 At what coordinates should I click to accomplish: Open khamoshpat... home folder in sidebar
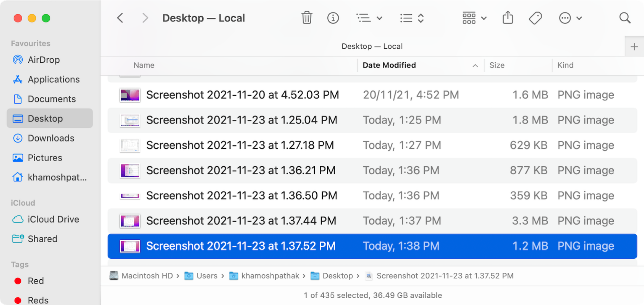point(50,177)
